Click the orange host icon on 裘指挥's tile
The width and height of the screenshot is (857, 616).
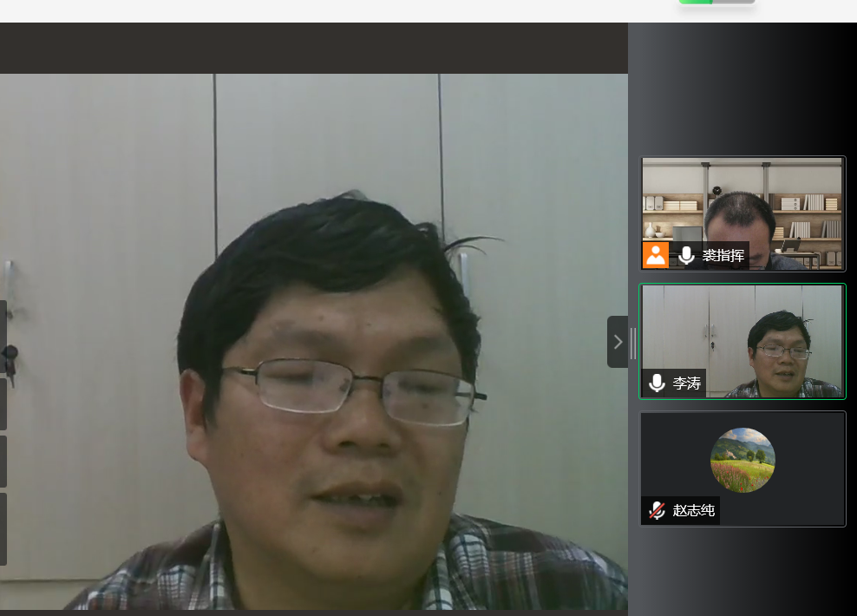(x=655, y=255)
